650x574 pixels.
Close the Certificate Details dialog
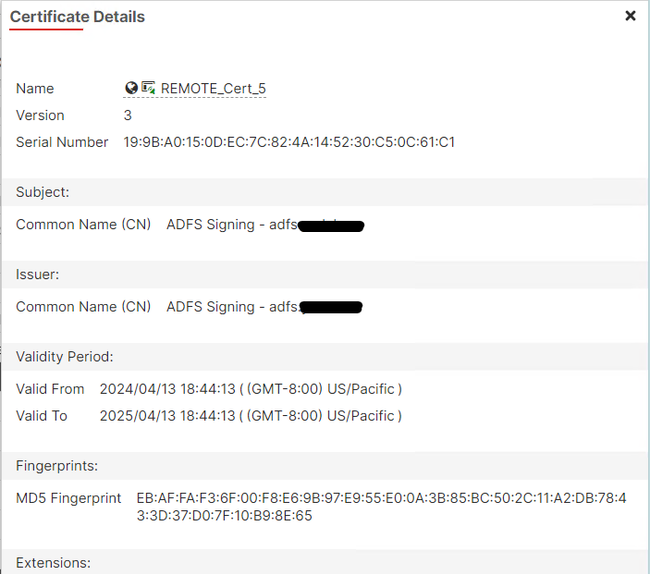click(630, 16)
